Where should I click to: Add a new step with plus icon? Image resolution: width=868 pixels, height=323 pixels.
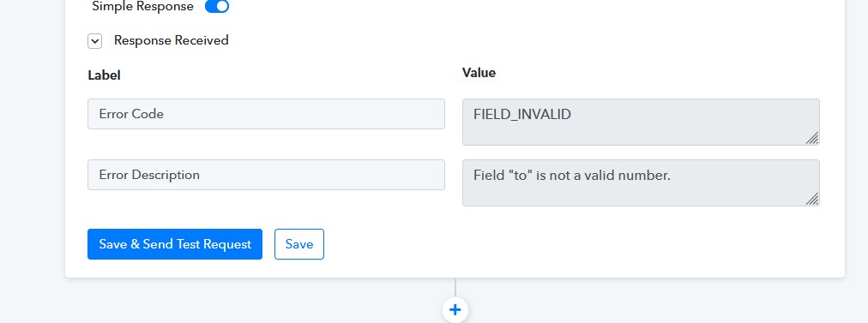click(455, 310)
